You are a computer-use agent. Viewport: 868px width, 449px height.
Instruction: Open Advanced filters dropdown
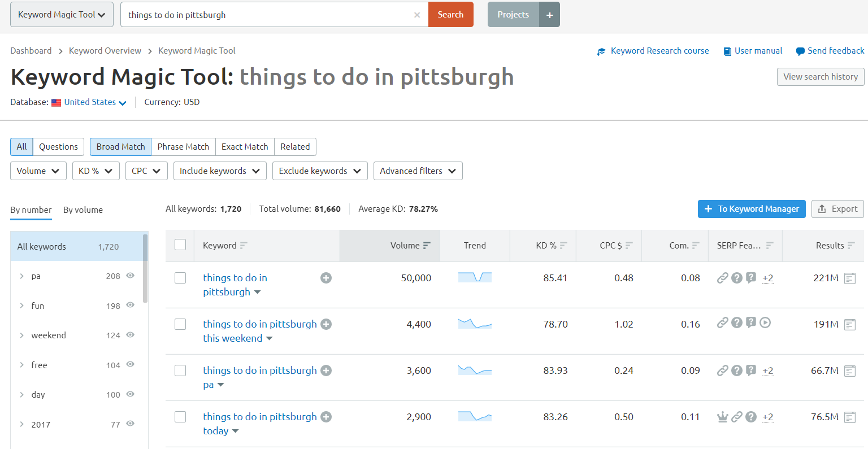click(418, 171)
